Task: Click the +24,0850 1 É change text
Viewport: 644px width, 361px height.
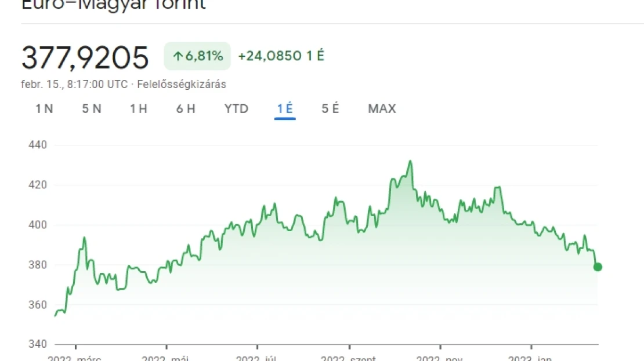Action: 281,56
